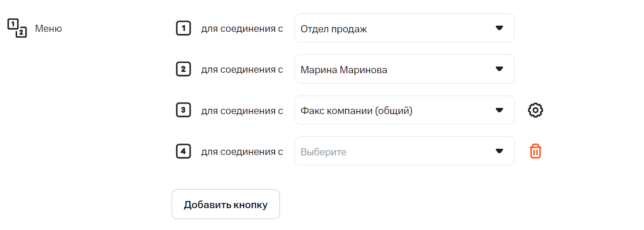This screenshot has width=644, height=230.
Task: Click the arrow in the Выберите dropdown
Action: [499, 151]
